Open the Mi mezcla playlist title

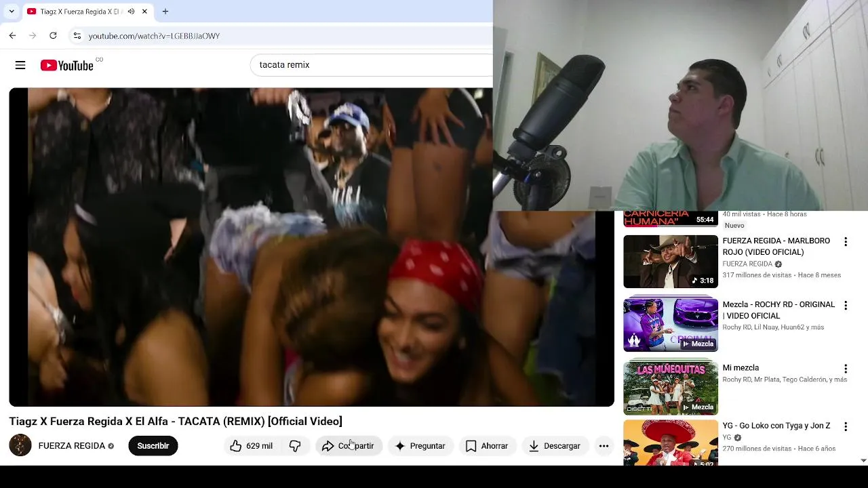[x=741, y=368]
